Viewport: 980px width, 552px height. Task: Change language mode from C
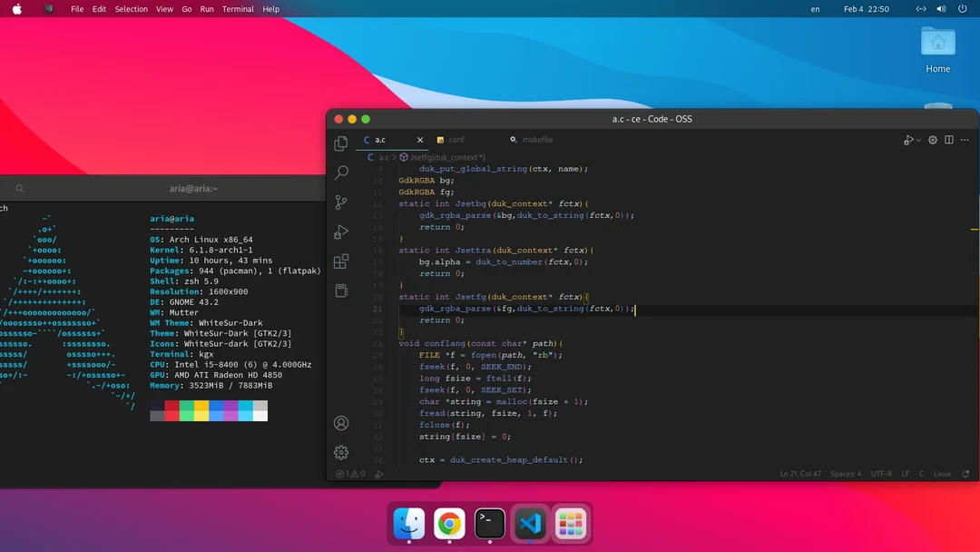(x=922, y=473)
